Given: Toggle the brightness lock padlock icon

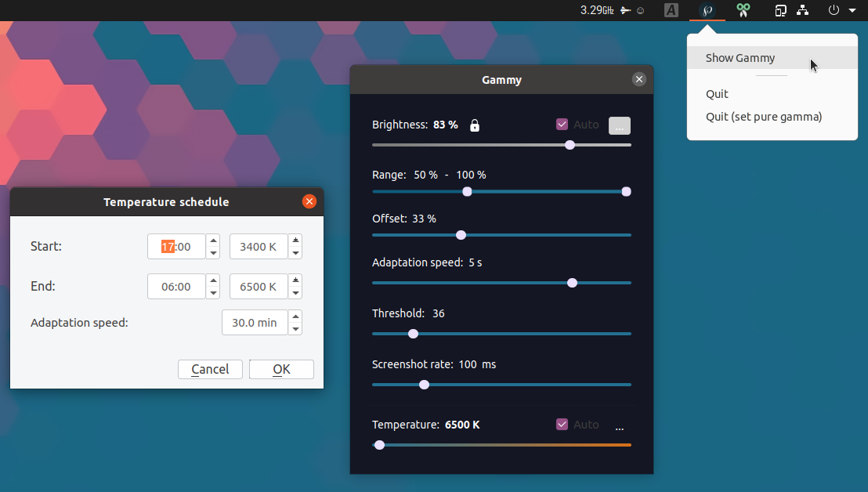Looking at the screenshot, I should point(475,125).
